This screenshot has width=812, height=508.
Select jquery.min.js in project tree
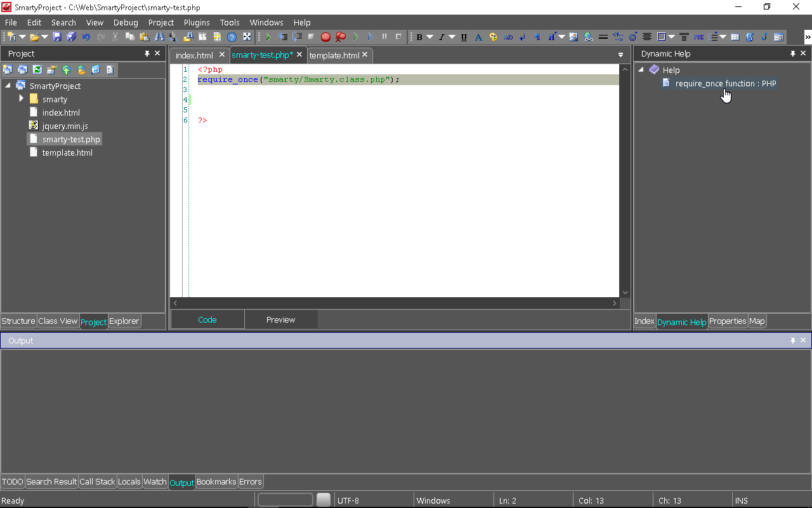[65, 126]
